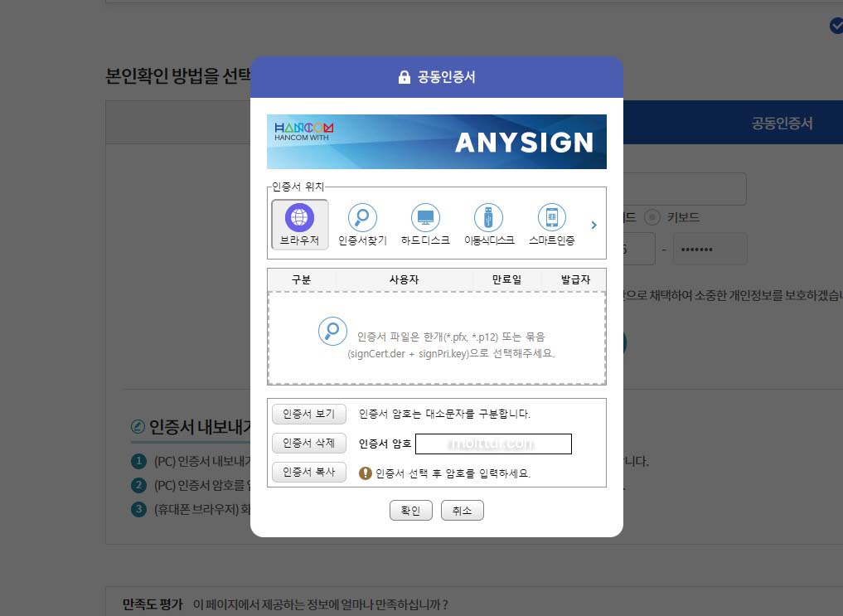Click the 인증서 보기 button

pyautogui.click(x=308, y=414)
